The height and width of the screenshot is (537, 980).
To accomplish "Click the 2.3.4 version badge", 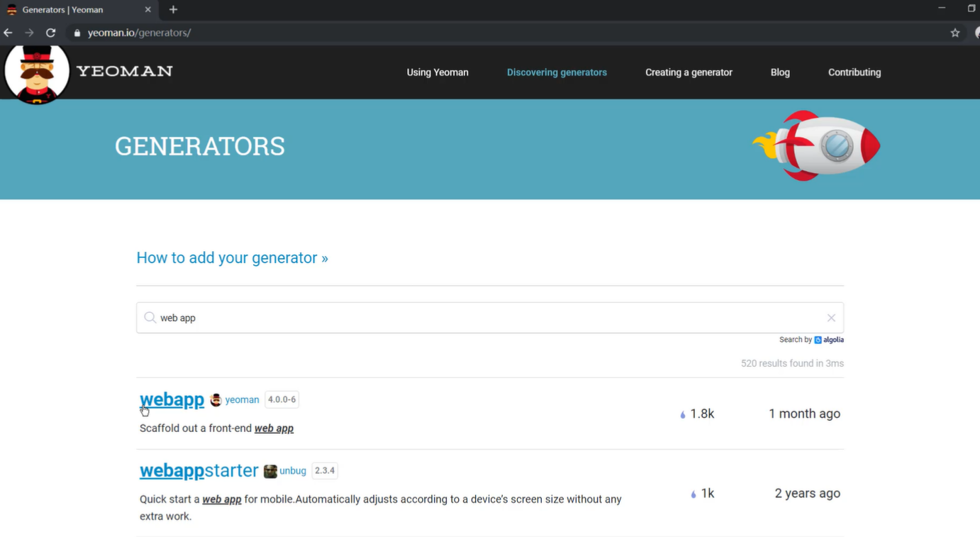I will (325, 470).
